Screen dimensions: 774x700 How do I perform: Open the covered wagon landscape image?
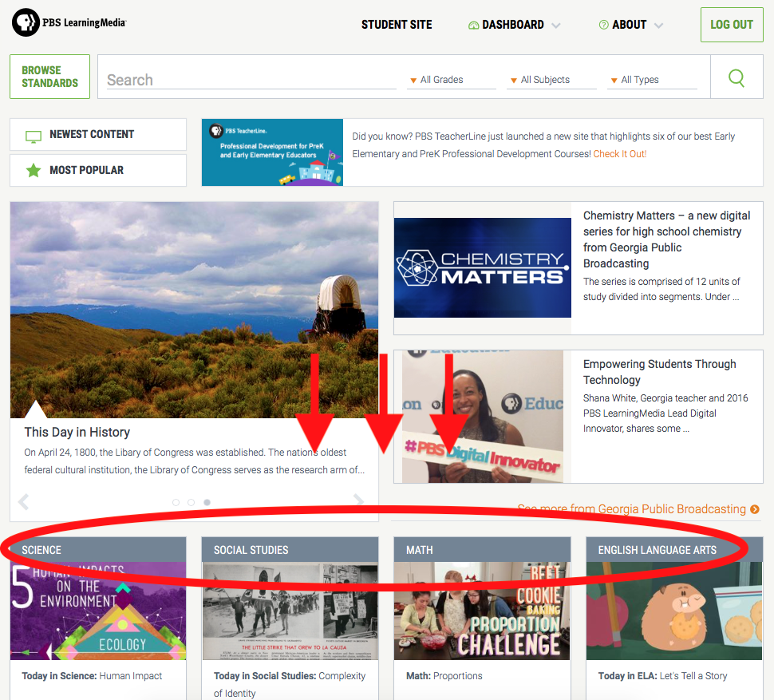point(195,310)
